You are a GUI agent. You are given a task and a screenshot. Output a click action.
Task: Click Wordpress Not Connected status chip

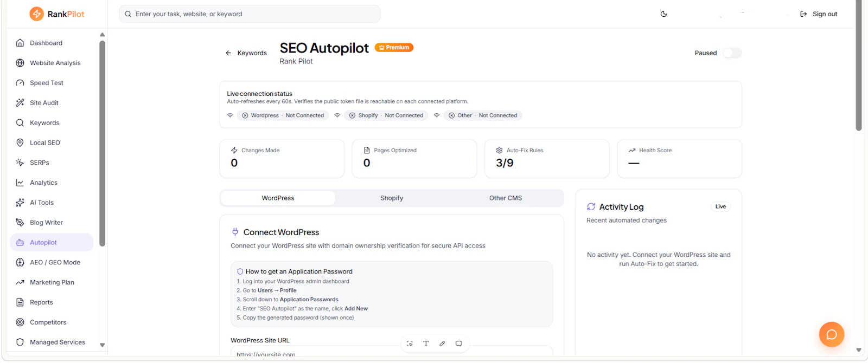pyautogui.click(x=283, y=115)
